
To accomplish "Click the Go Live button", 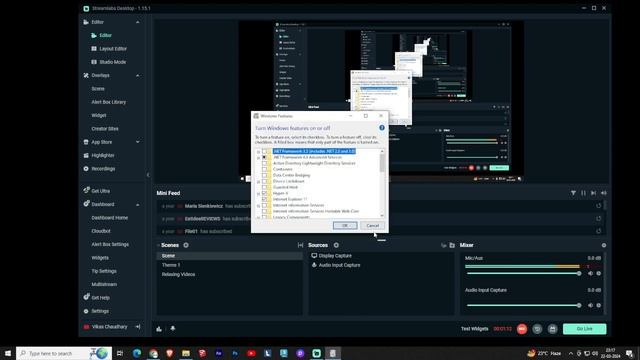I will pos(584,329).
